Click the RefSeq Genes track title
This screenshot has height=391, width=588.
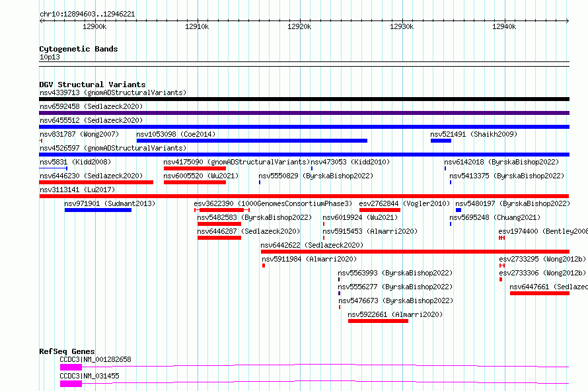click(x=67, y=351)
